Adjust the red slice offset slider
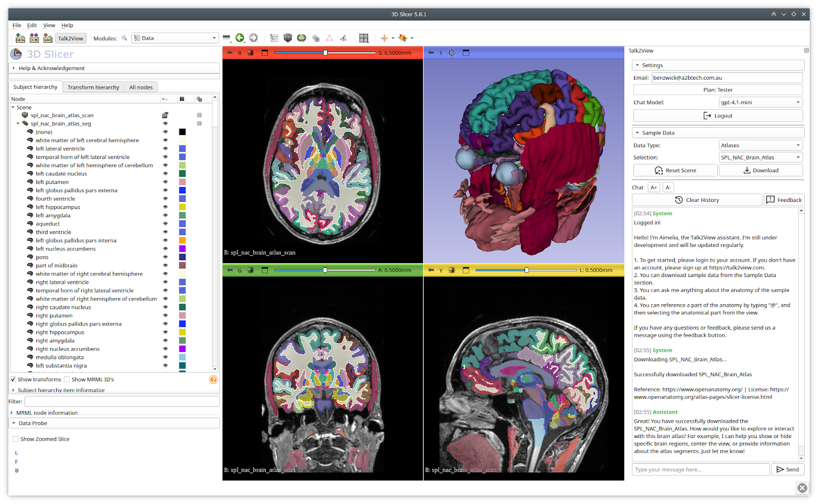 point(325,53)
